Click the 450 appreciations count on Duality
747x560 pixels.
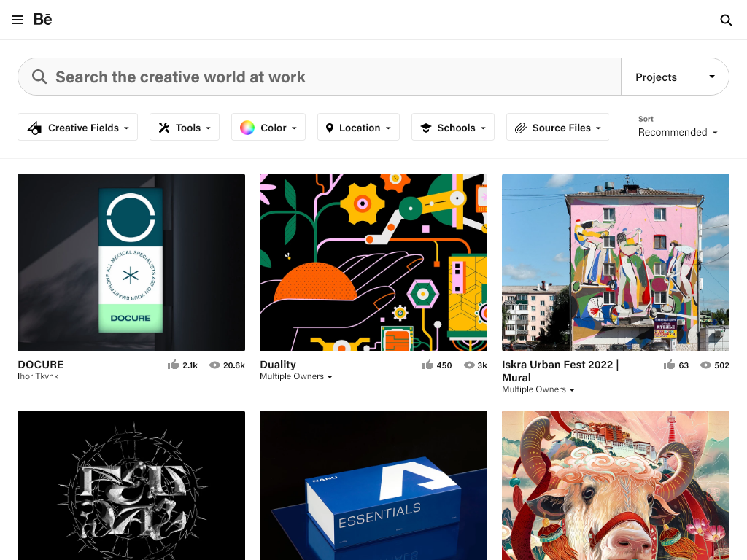[x=444, y=365]
